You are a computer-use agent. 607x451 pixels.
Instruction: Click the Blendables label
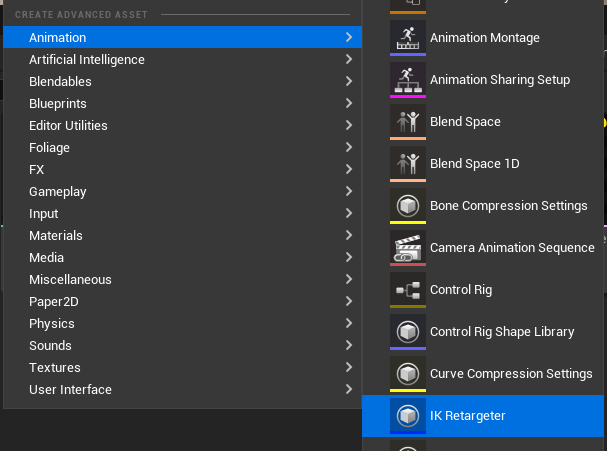click(x=60, y=82)
